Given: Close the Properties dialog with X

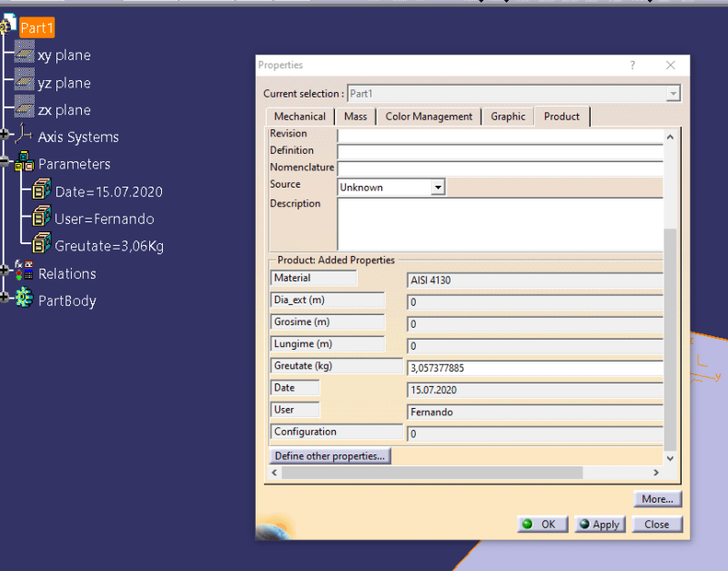Looking at the screenshot, I should (671, 65).
